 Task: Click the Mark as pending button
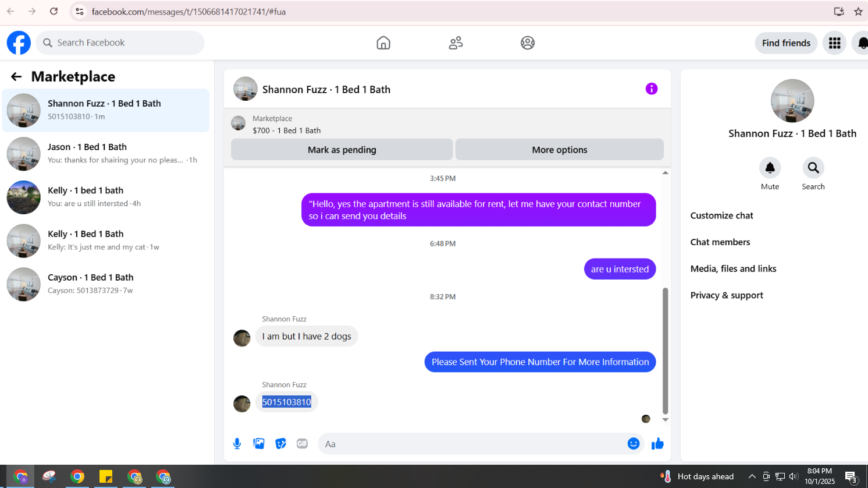342,150
